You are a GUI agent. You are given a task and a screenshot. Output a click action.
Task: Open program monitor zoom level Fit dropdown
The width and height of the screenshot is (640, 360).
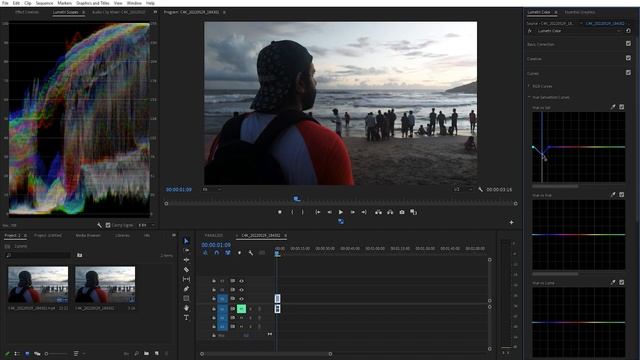tap(212, 189)
